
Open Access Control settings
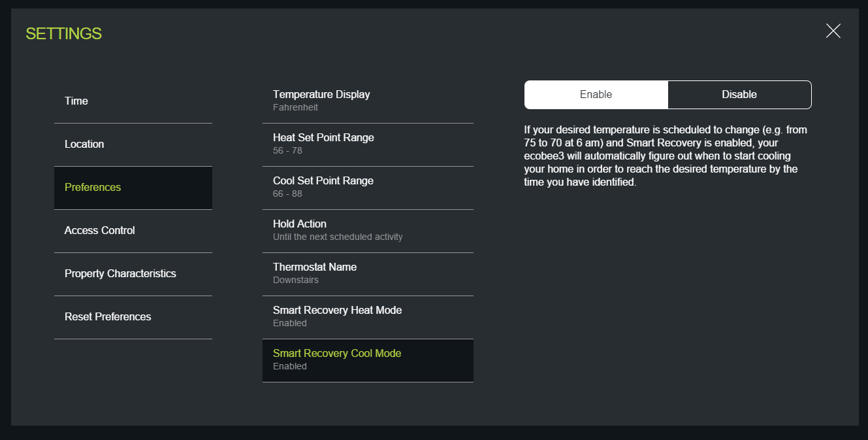(x=133, y=231)
